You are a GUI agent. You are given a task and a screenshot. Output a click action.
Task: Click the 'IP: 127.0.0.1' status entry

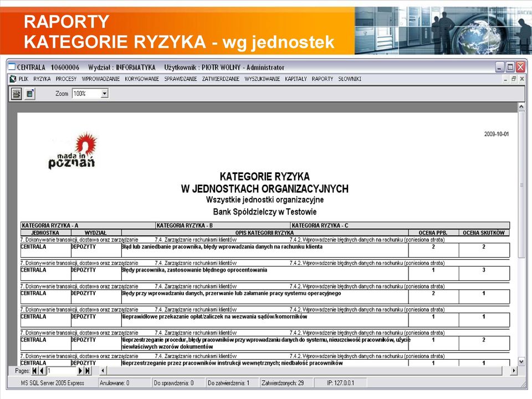(341, 383)
